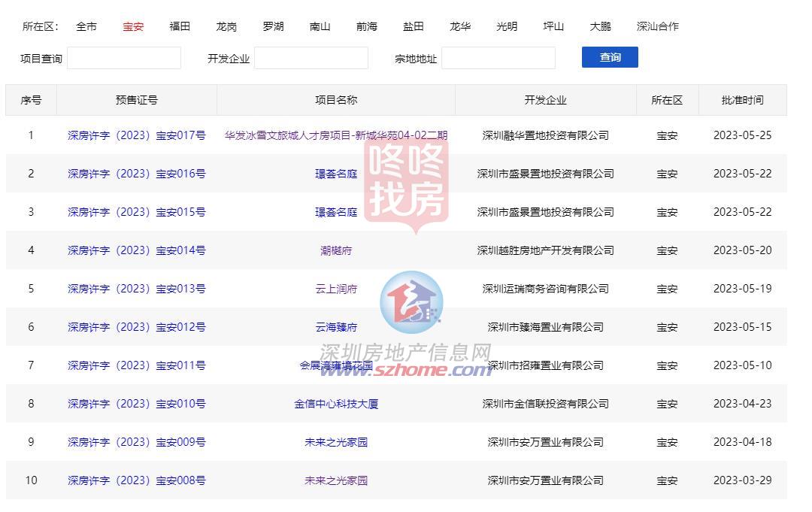Focus the 开发企业 text box
Screen dimensions: 812x512
tap(311, 58)
